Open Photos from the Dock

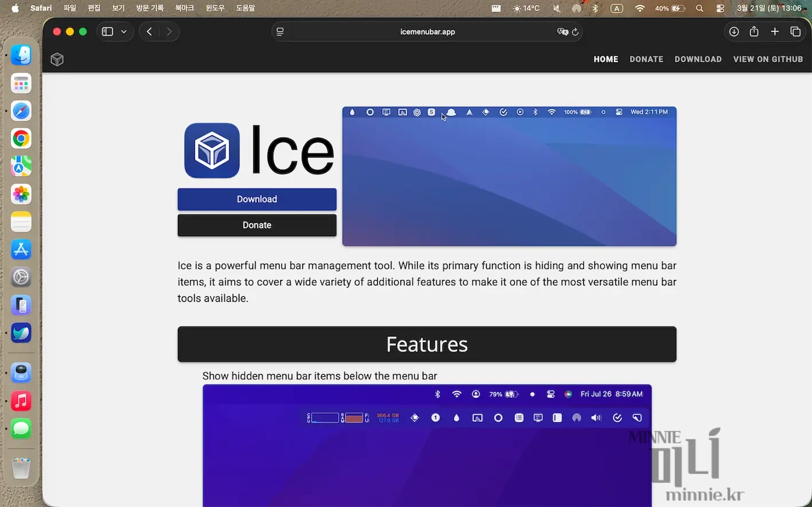click(x=21, y=194)
